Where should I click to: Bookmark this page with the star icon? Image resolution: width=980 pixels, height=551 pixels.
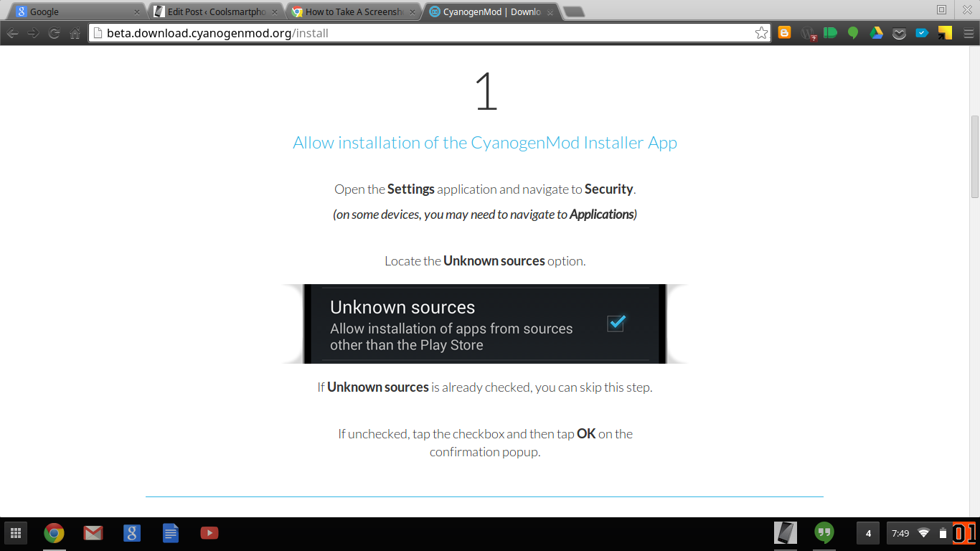(x=761, y=33)
